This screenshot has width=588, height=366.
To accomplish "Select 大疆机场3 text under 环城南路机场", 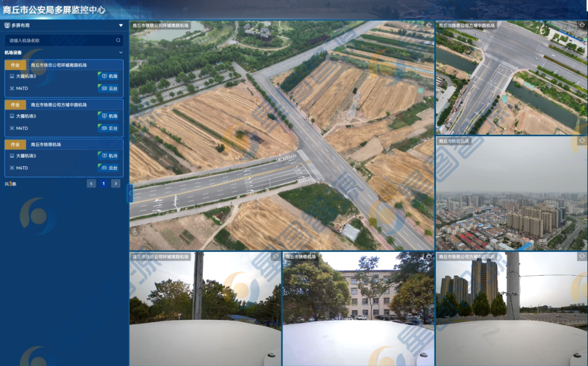I will pos(26,76).
